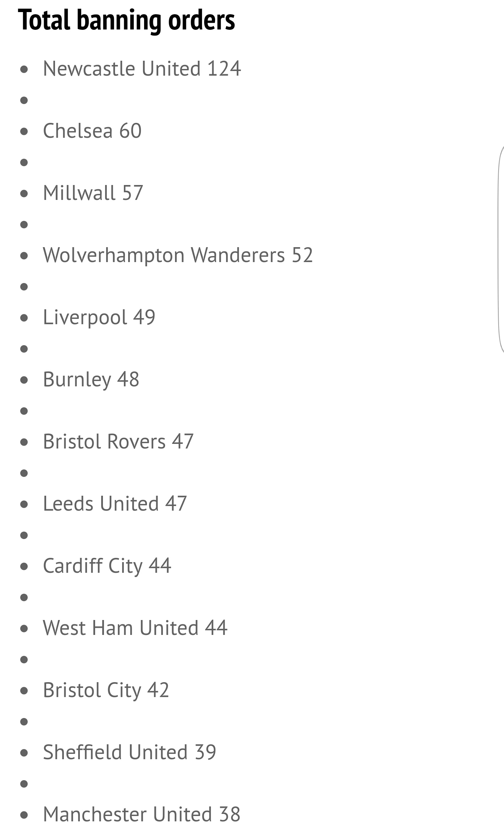Tap the bullet point beside Liverpool 49

point(24,317)
